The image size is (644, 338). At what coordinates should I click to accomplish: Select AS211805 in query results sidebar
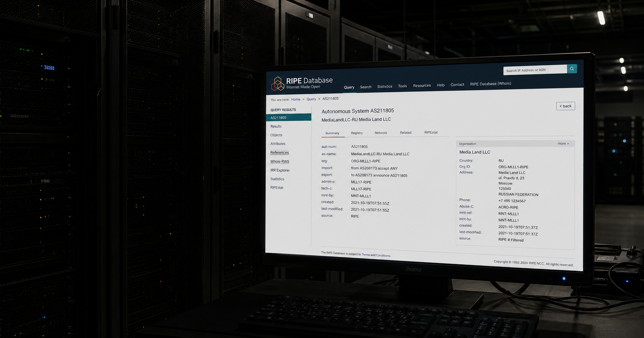288,118
